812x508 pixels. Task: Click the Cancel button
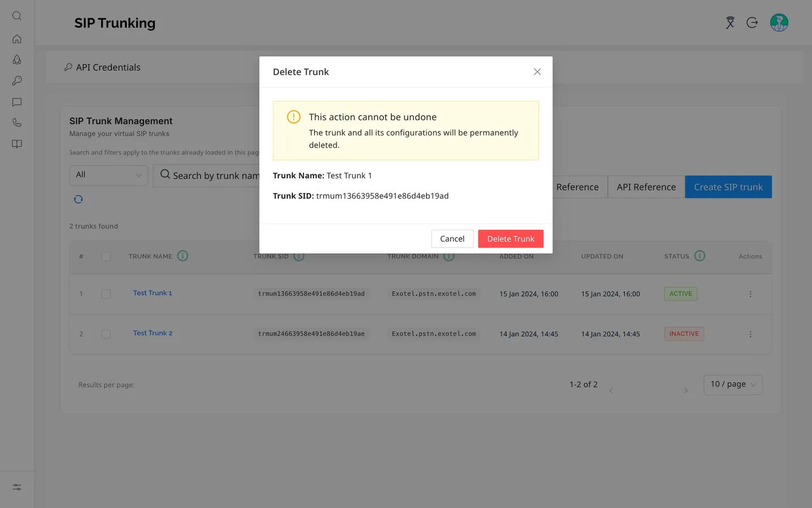point(452,239)
